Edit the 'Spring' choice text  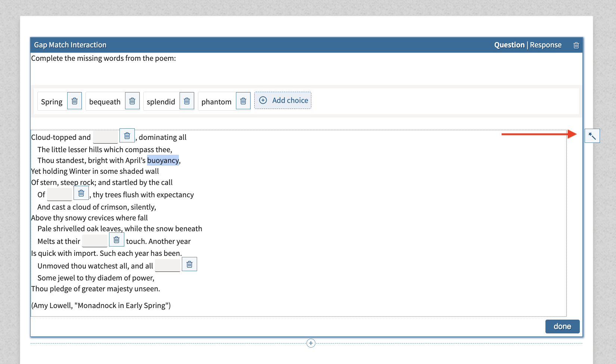[52, 102]
